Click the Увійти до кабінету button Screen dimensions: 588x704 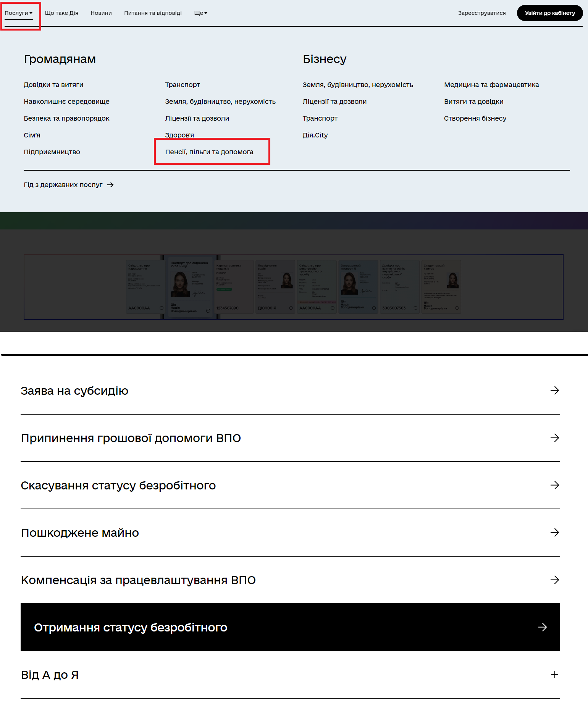[550, 13]
